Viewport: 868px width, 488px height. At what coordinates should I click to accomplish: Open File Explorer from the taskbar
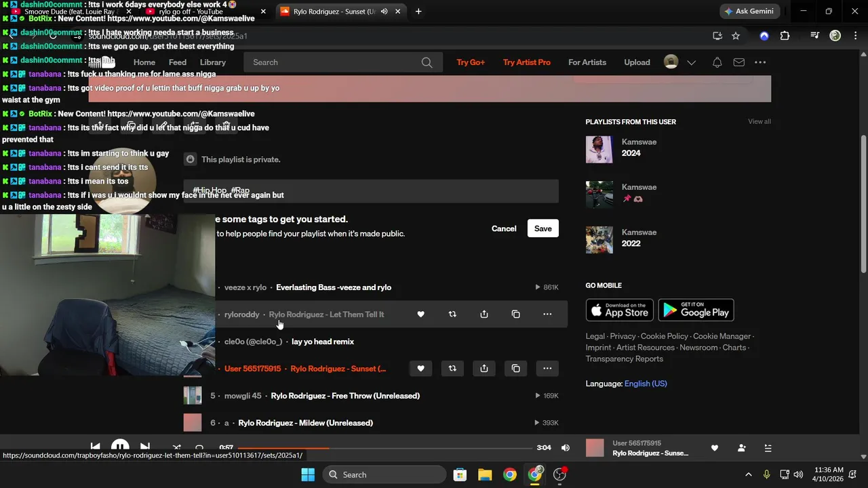(485, 474)
